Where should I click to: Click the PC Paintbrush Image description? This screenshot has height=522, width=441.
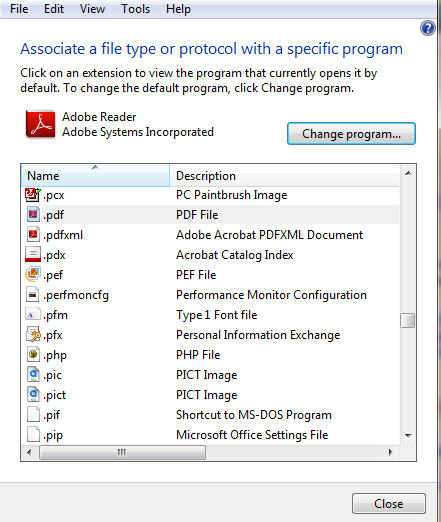tap(231, 195)
